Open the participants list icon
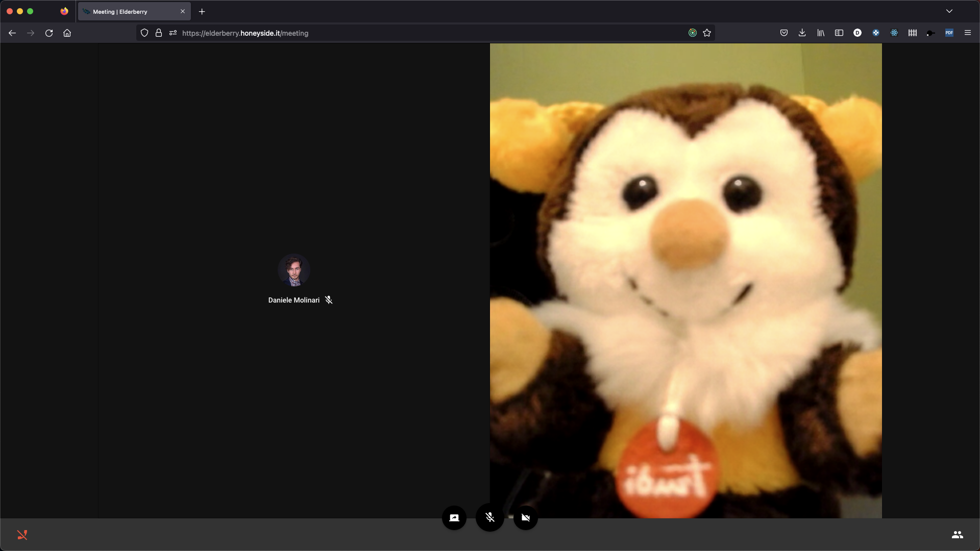Viewport: 980px width, 551px height. 957,535
